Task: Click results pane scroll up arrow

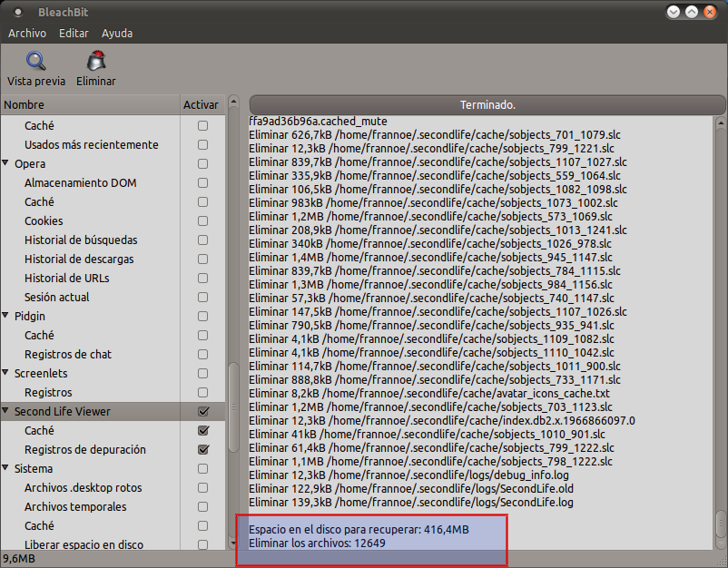Action: pyautogui.click(x=721, y=123)
